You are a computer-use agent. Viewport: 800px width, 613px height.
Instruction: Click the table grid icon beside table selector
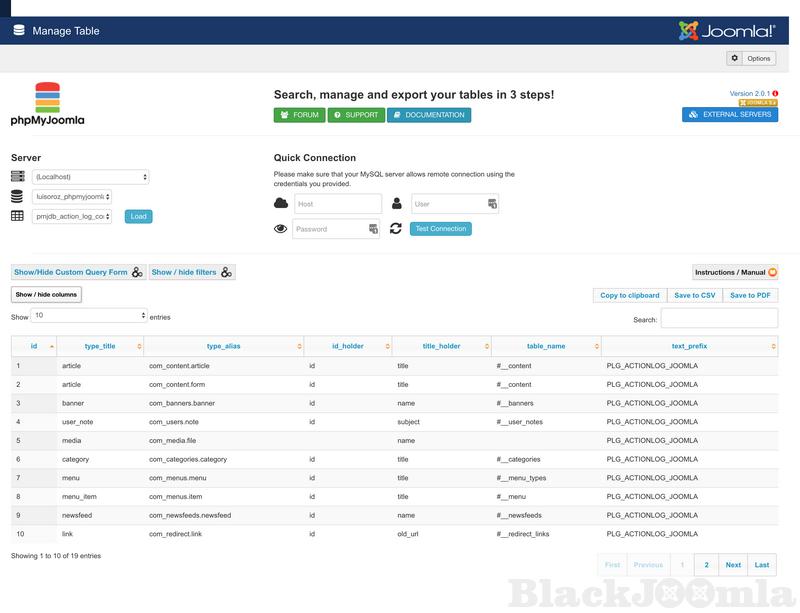click(x=18, y=216)
